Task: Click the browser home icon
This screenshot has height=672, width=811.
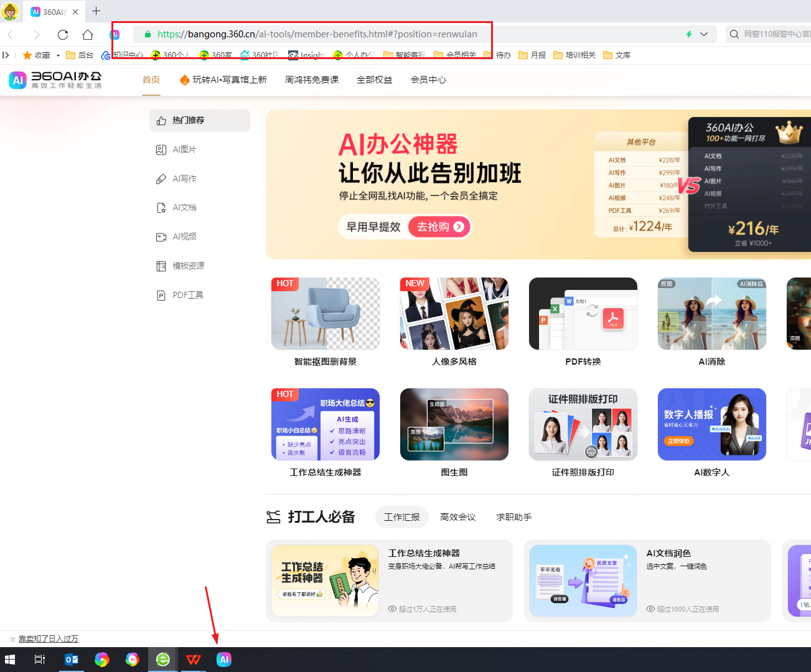Action: (86, 35)
